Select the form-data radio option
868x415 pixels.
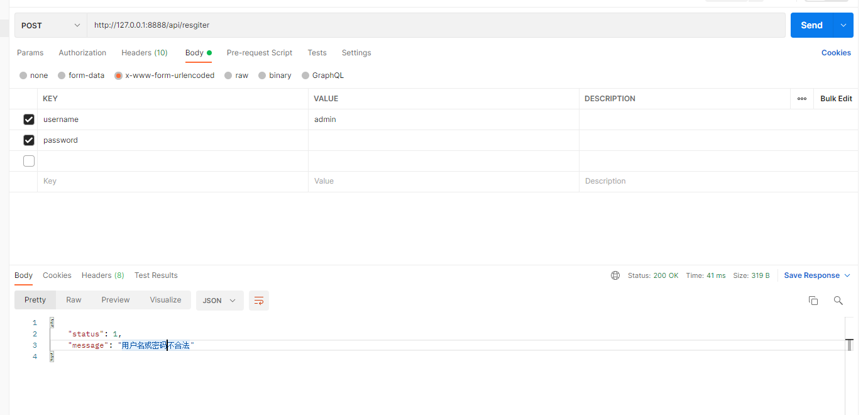62,75
